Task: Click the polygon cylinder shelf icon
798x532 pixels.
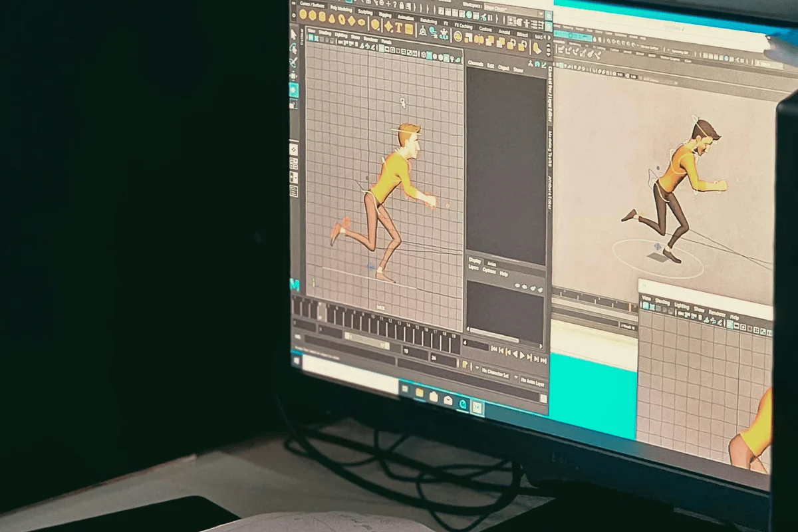Action: click(323, 17)
